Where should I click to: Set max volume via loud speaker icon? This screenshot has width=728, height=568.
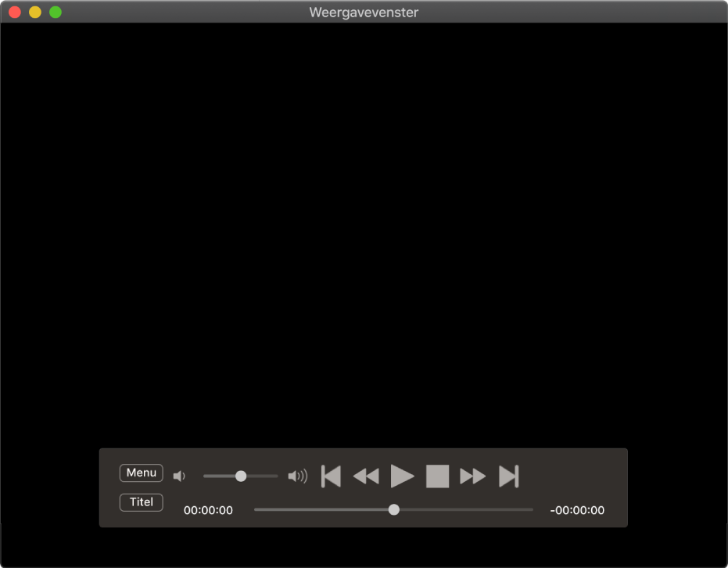[x=298, y=476]
